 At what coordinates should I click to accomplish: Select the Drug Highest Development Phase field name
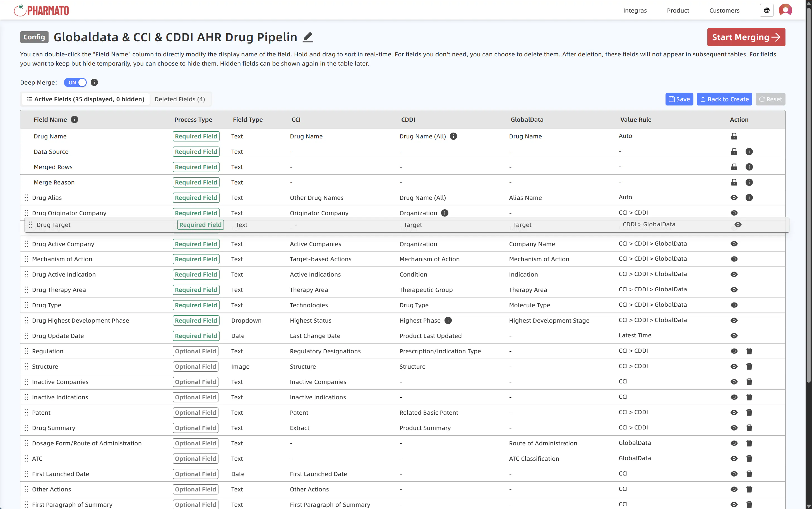(80, 320)
